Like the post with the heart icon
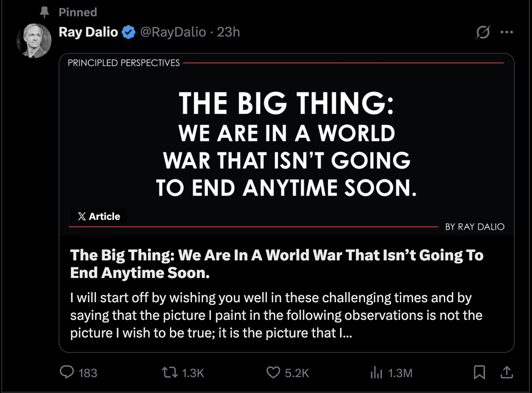This screenshot has width=532, height=393. pos(273,373)
